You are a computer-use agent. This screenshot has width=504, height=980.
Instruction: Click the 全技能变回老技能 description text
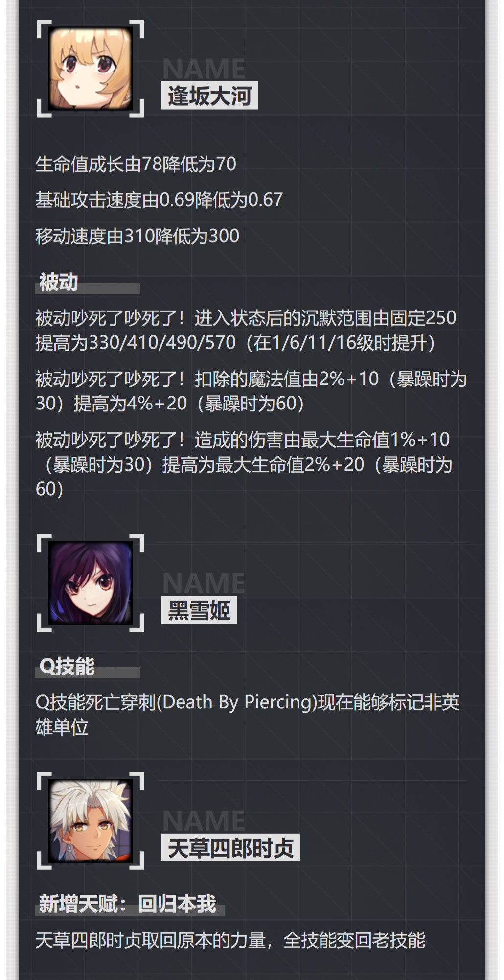click(230, 940)
